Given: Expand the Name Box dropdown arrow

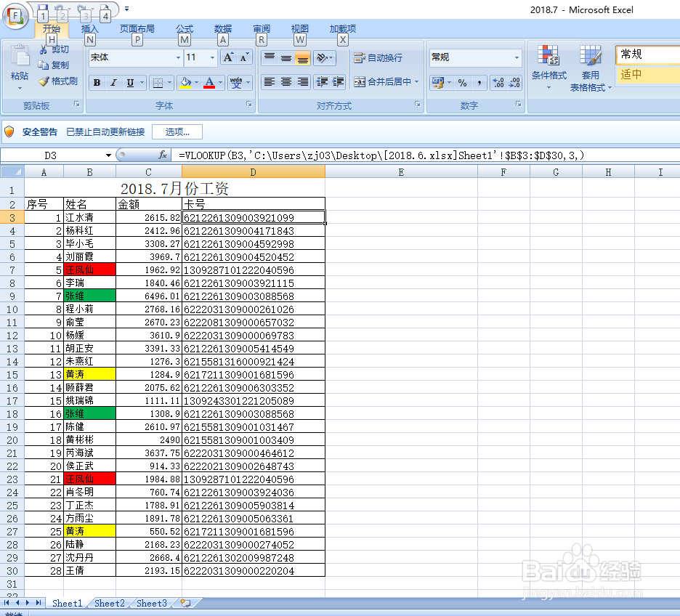Looking at the screenshot, I should tap(108, 155).
